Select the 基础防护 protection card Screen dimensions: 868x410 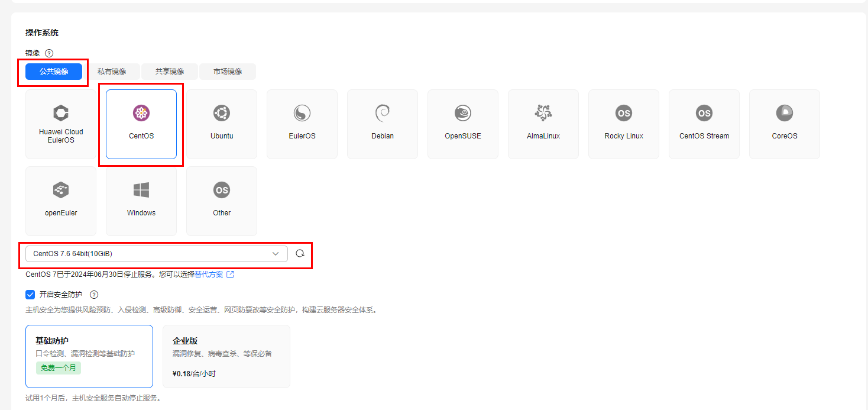pyautogui.click(x=89, y=356)
